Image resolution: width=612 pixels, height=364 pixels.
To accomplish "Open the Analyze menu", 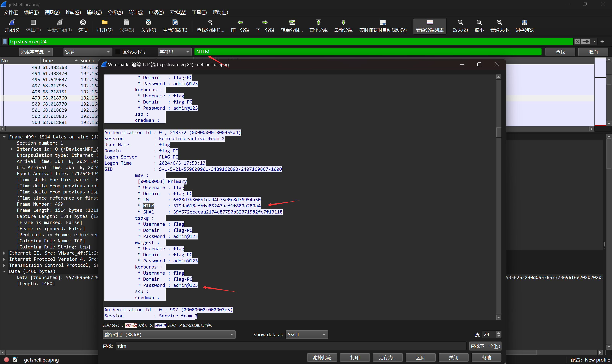I will click(x=115, y=12).
